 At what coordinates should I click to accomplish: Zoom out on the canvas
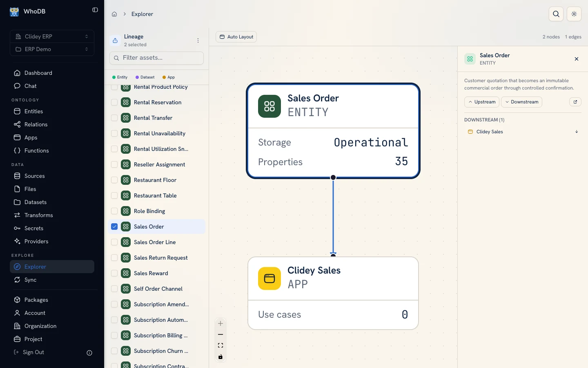coord(220,334)
